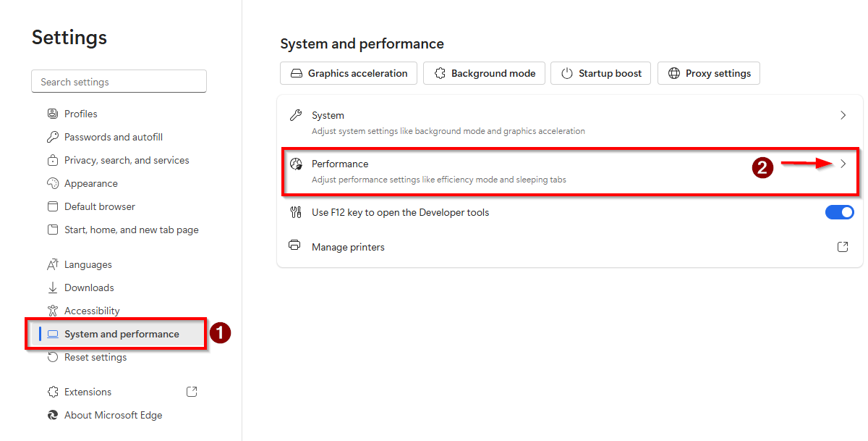Click the Microsoft Edge logo icon
The image size is (868, 441).
click(52, 415)
